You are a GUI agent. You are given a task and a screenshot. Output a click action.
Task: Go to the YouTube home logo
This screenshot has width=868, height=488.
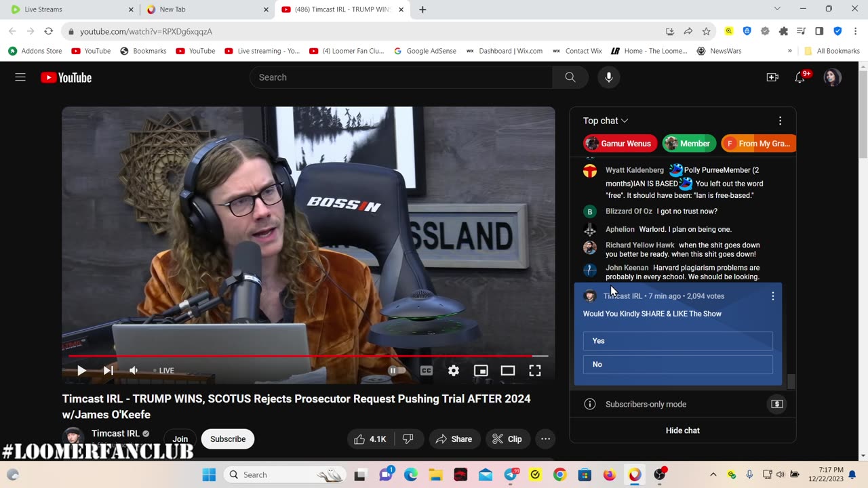coord(66,77)
